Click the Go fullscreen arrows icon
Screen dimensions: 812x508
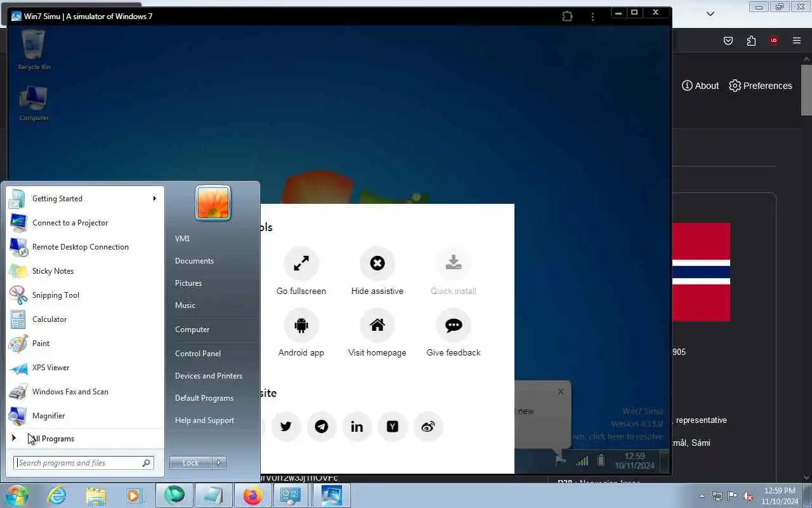(x=301, y=264)
